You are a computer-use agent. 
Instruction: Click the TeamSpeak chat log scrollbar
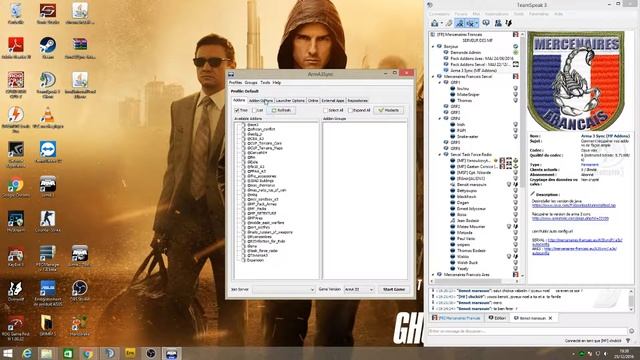pos(631,300)
